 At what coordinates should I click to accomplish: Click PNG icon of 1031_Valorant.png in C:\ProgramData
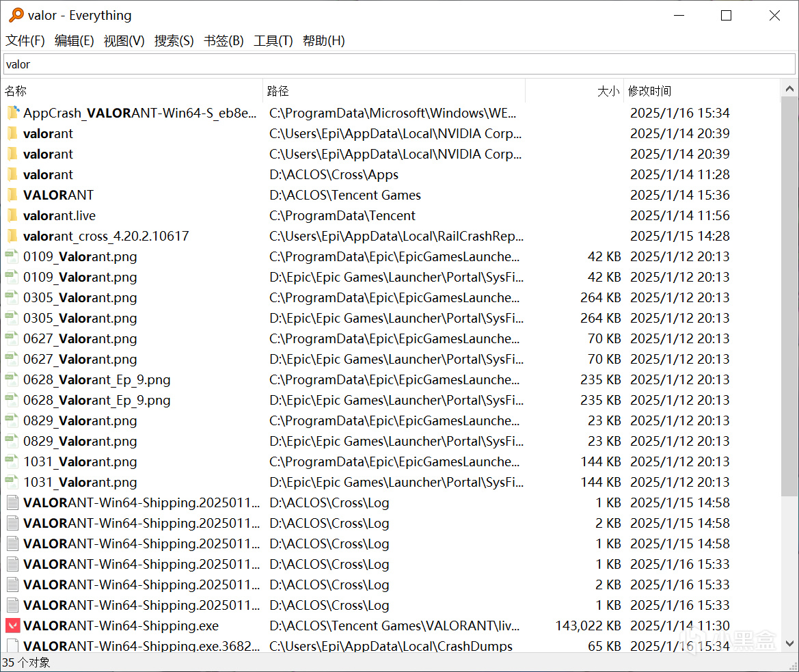pos(12,461)
